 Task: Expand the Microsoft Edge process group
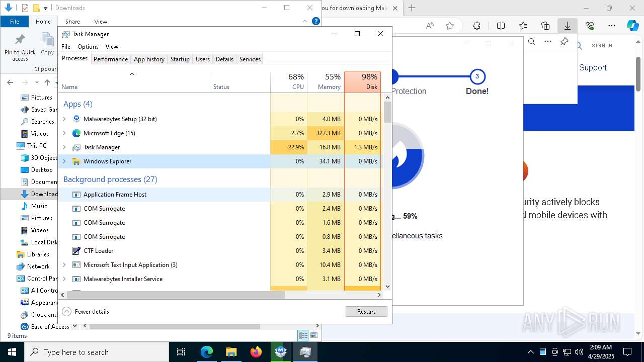64,133
